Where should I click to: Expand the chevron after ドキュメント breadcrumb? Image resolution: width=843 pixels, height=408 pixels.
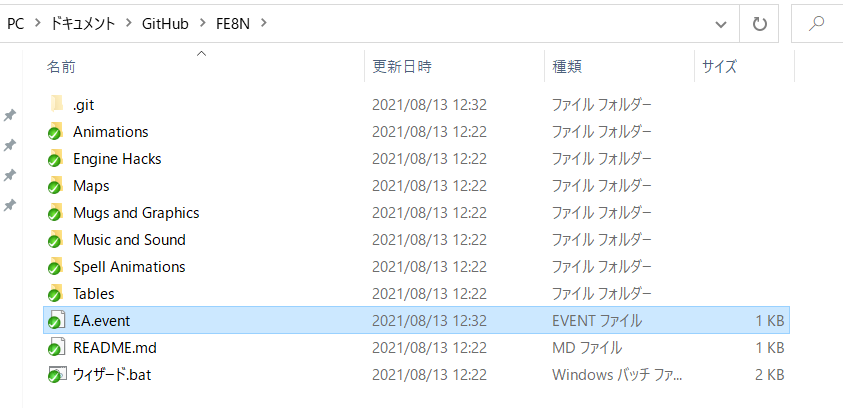pyautogui.click(x=128, y=24)
